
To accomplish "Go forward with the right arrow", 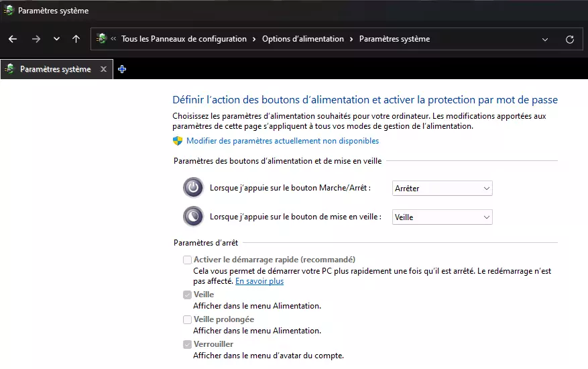I will click(36, 39).
